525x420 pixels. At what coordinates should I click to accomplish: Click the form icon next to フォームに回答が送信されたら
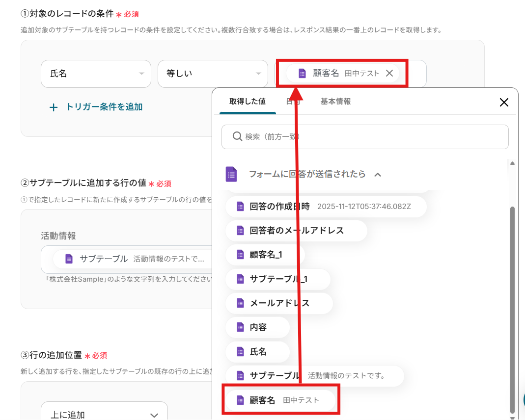(x=231, y=174)
